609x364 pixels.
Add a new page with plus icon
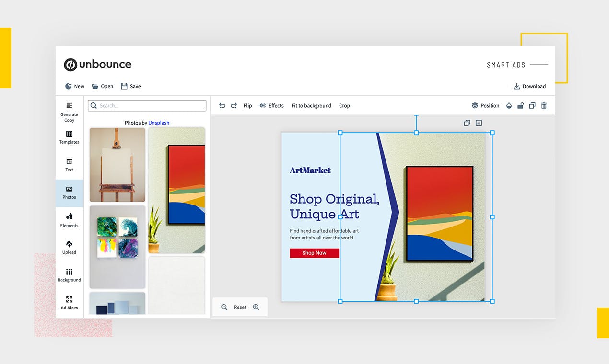479,123
